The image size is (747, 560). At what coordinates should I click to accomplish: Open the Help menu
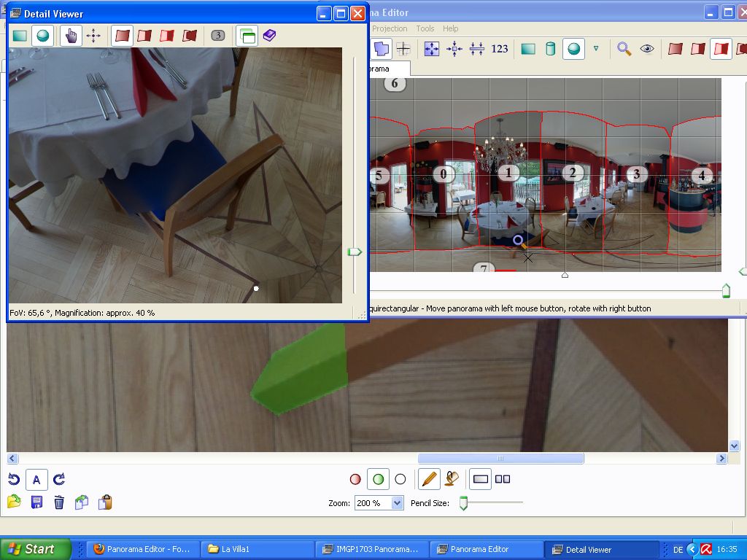[x=451, y=28]
